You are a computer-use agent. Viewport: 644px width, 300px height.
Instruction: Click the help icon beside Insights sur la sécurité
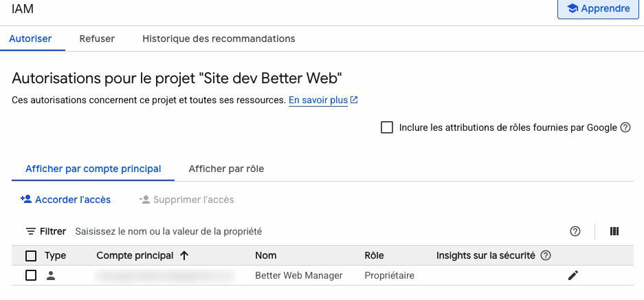[x=546, y=255]
